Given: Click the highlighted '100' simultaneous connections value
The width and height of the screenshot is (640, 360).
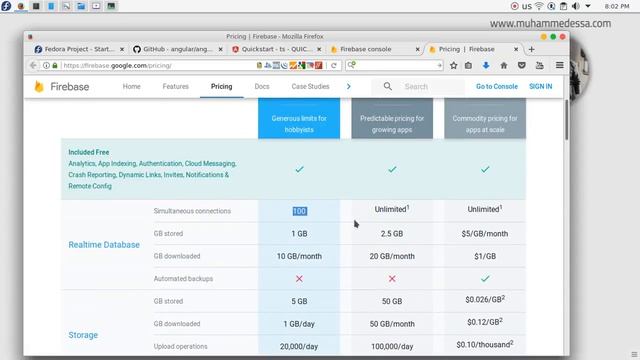Looking at the screenshot, I should (x=300, y=211).
